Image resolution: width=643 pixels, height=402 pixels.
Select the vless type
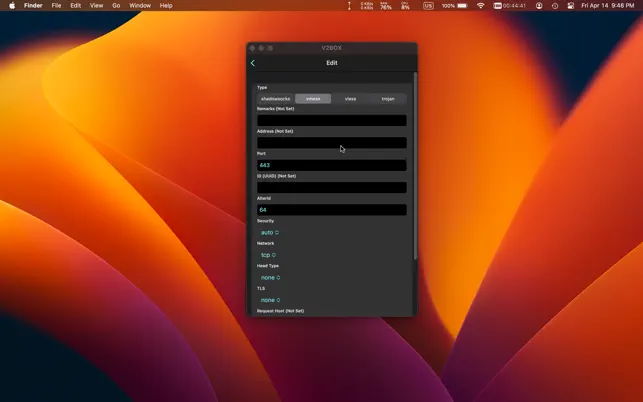(x=350, y=99)
